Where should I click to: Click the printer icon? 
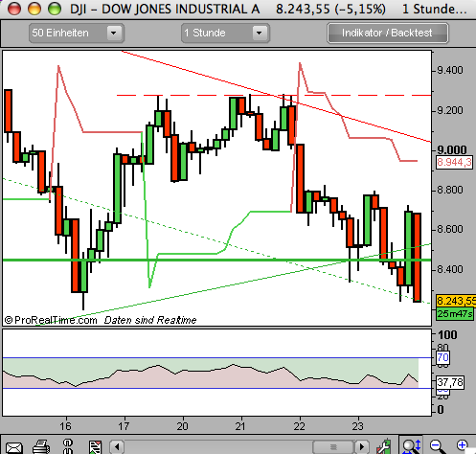pos(41,446)
